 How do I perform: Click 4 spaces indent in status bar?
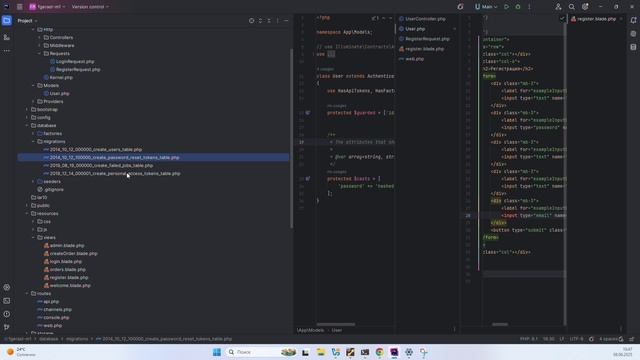pos(608,339)
